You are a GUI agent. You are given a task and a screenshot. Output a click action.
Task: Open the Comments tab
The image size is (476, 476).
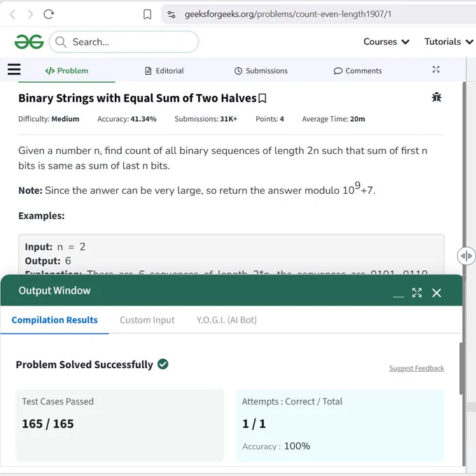[358, 71]
